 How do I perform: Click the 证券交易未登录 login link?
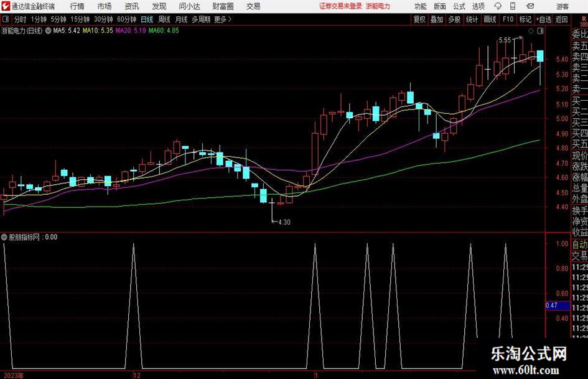pyautogui.click(x=340, y=6)
